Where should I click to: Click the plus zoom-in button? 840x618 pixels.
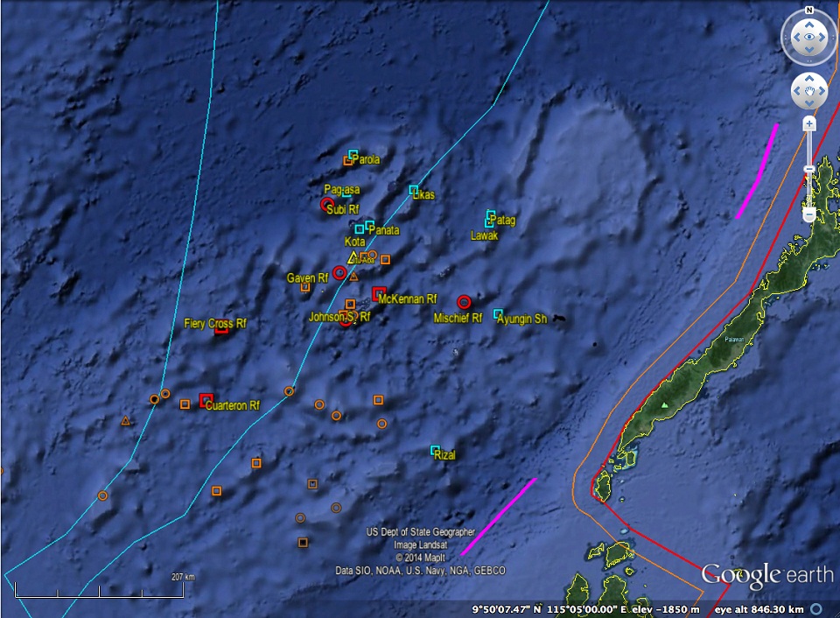point(809,124)
